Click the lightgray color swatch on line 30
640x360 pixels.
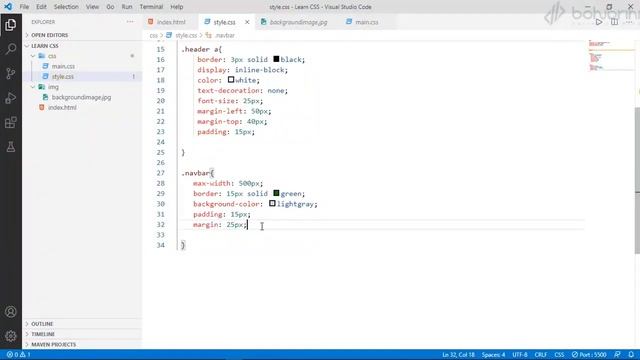pyautogui.click(x=272, y=203)
